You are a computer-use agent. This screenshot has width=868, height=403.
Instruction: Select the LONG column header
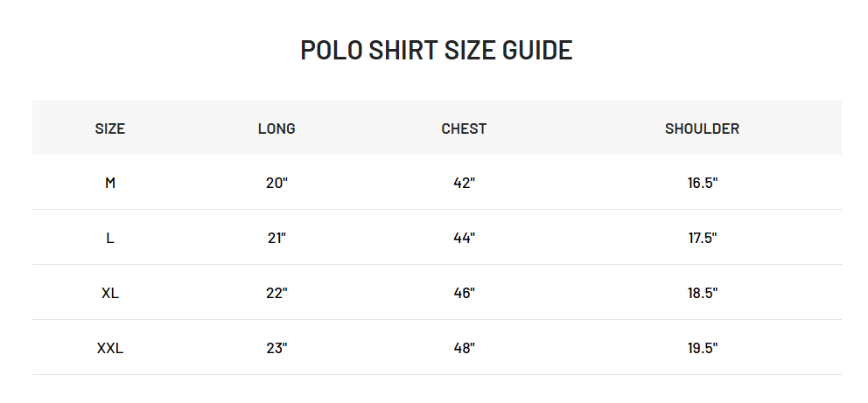point(276,129)
